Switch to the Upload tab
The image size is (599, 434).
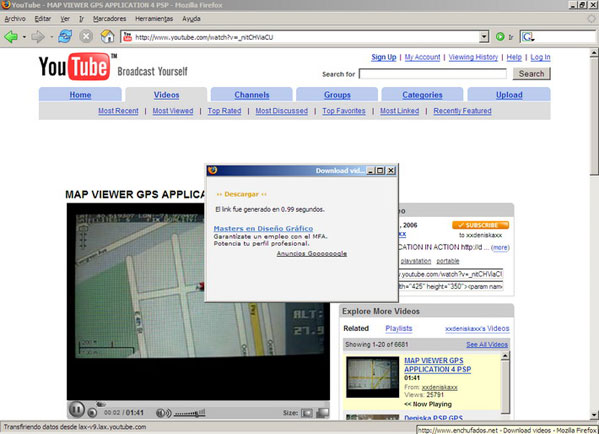(509, 95)
